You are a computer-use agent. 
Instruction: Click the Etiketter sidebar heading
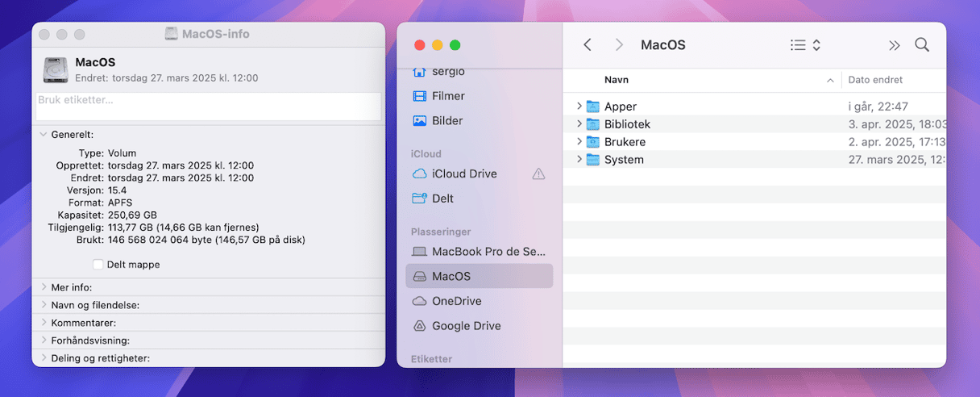[x=431, y=359]
